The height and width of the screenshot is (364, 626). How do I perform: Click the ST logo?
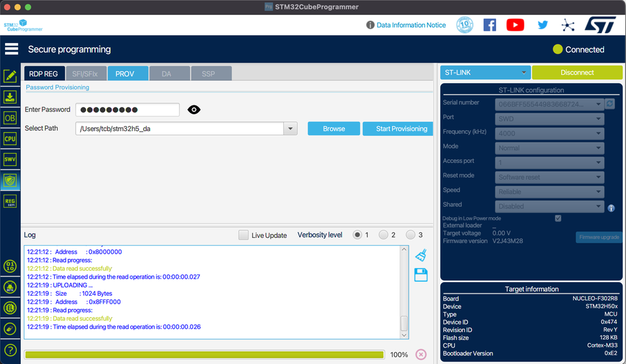click(600, 24)
